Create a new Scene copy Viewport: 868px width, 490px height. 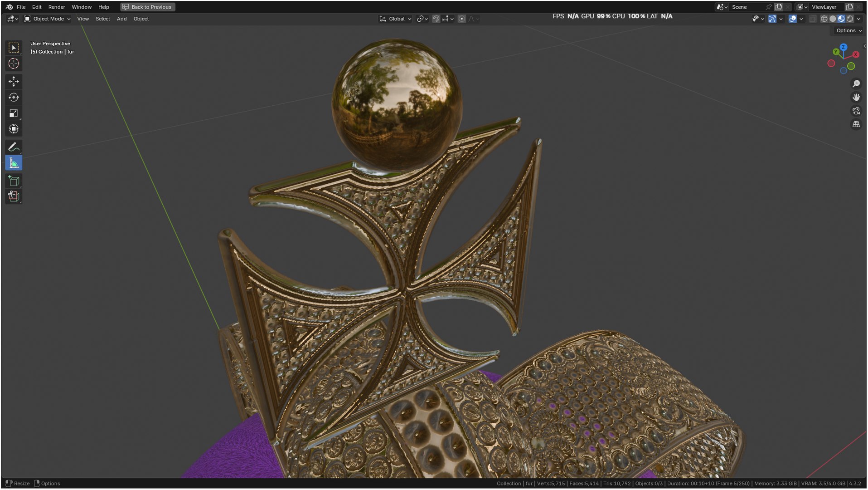779,7
